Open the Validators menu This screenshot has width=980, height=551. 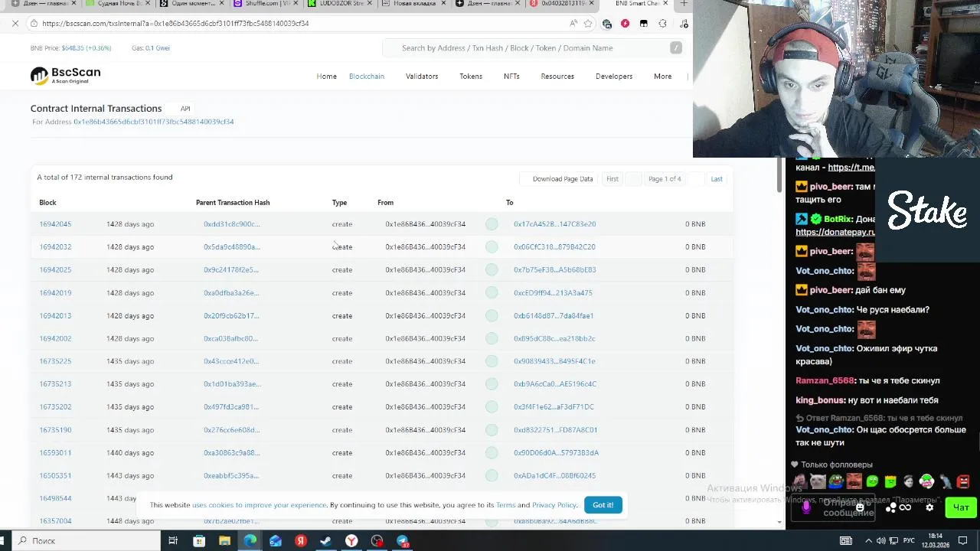point(422,77)
